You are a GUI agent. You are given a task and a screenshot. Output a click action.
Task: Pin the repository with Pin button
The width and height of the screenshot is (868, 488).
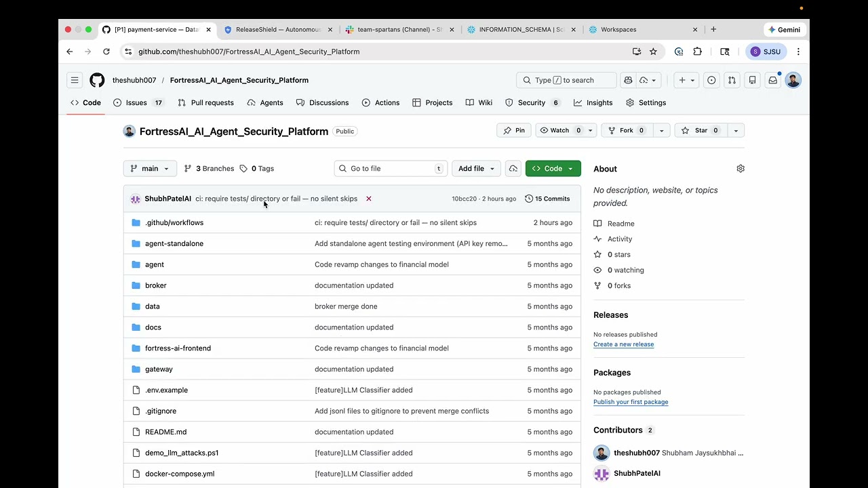point(514,130)
